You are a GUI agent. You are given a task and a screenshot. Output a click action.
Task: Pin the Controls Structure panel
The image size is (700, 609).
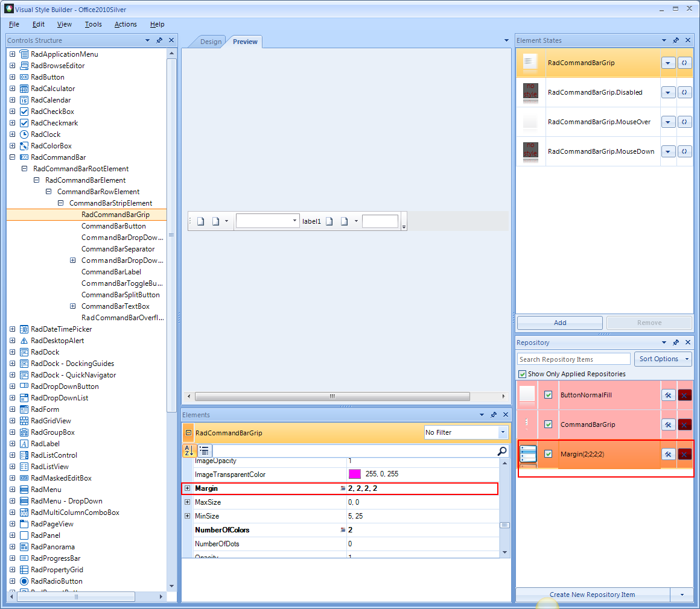pos(159,40)
